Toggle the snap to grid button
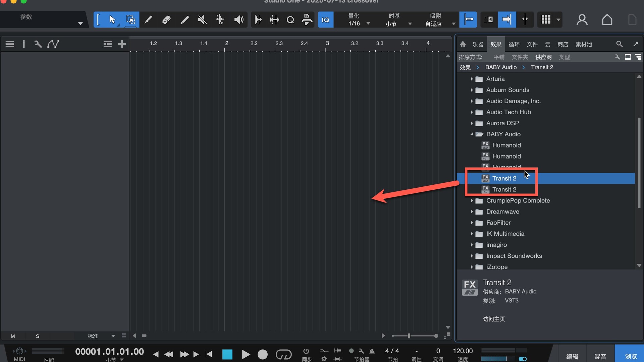Viewport: 644px width, 362px height. coord(469,19)
